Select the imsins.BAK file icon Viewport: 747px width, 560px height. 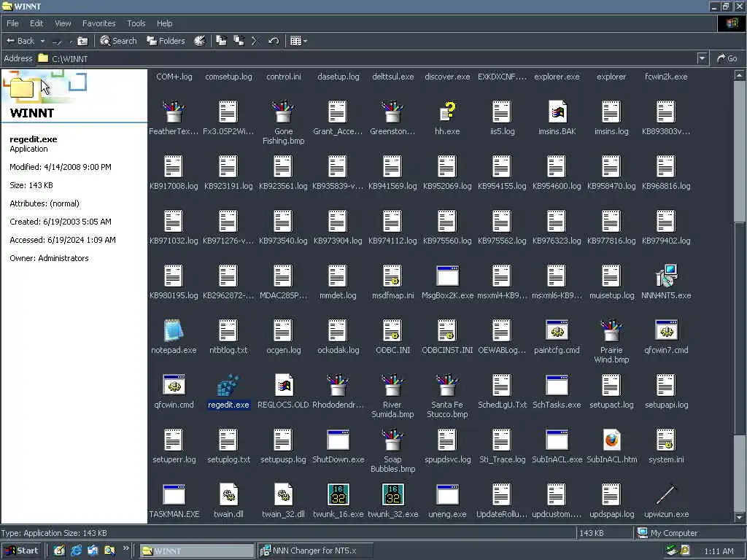(557, 112)
